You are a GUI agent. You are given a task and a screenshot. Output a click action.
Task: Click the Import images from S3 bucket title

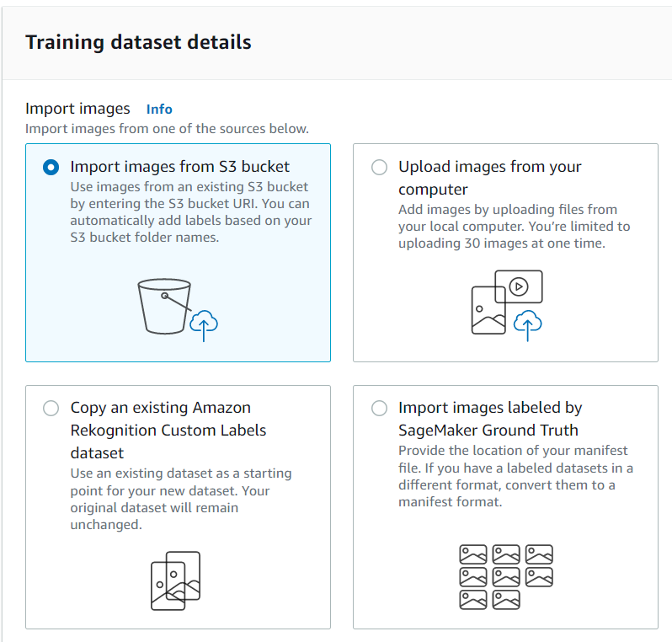pos(180,166)
